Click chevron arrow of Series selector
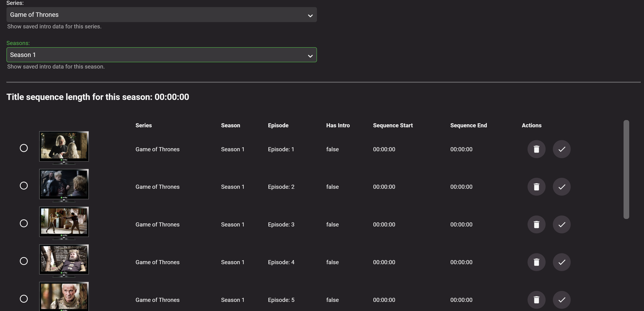644x311 pixels. pyautogui.click(x=310, y=16)
